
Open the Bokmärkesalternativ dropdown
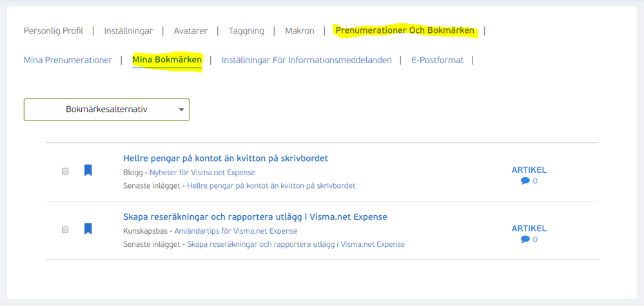pos(106,110)
